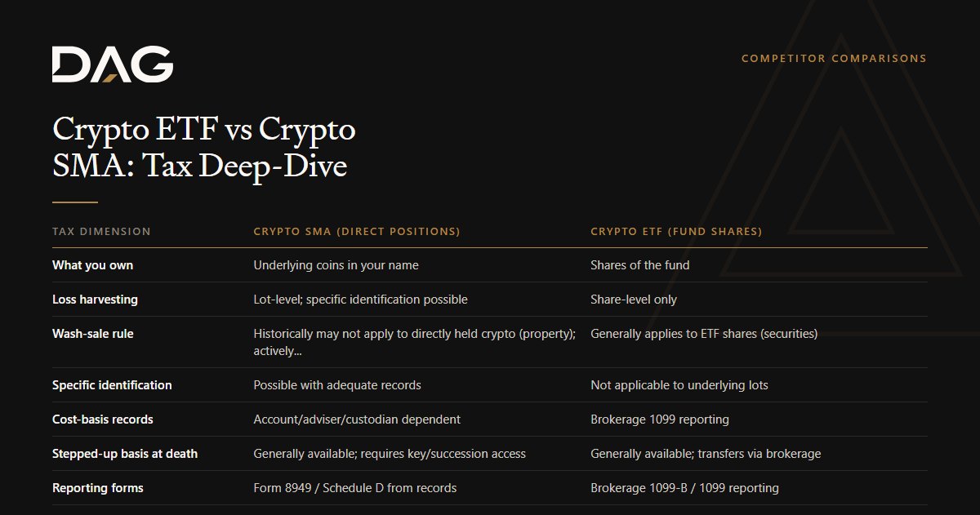The image size is (980, 515).
Task: Select 'Shares of the fund' cell
Action: pos(639,265)
